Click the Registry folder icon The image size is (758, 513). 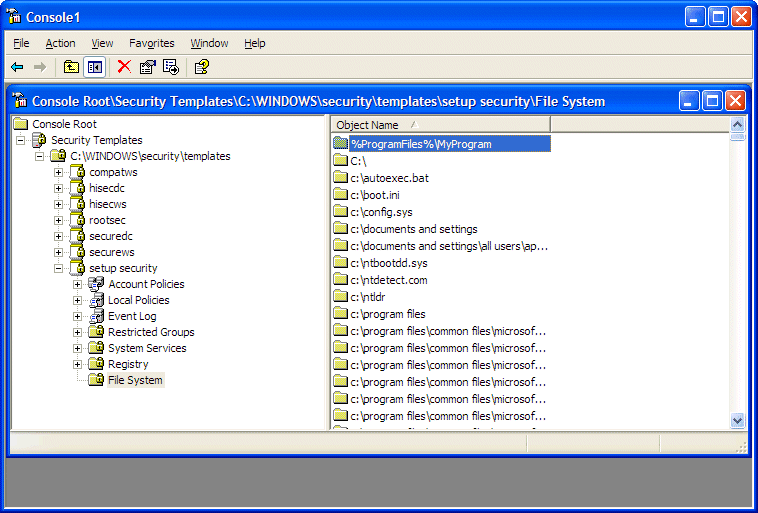click(96, 364)
